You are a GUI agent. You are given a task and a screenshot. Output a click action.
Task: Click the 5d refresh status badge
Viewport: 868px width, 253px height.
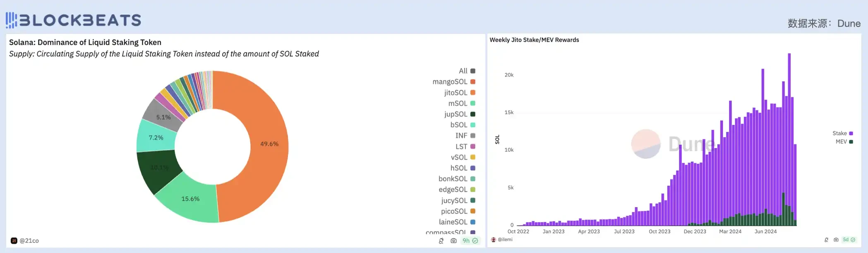[x=849, y=240]
